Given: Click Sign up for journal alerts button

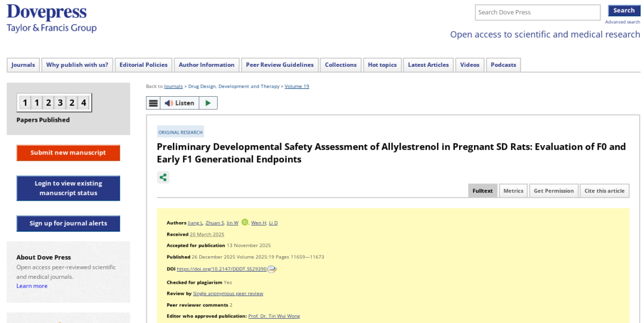Looking at the screenshot, I should [x=68, y=223].
